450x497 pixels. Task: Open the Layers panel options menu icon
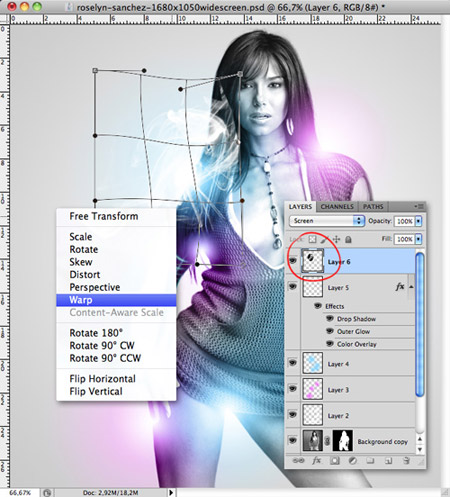point(419,206)
